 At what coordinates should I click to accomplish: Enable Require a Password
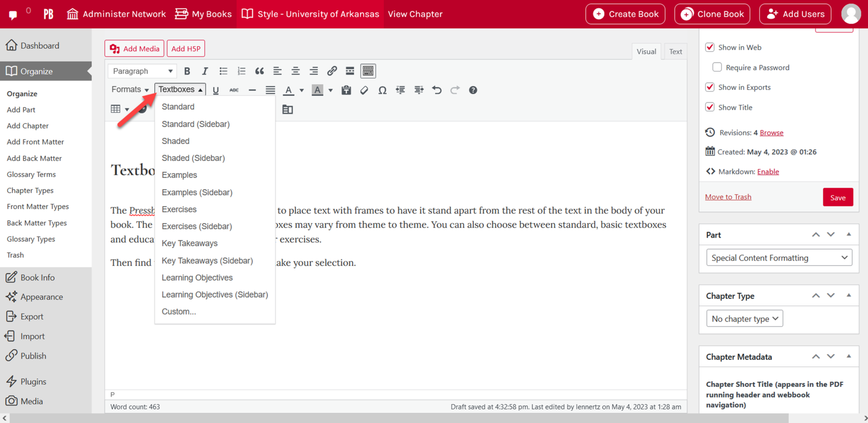click(717, 67)
